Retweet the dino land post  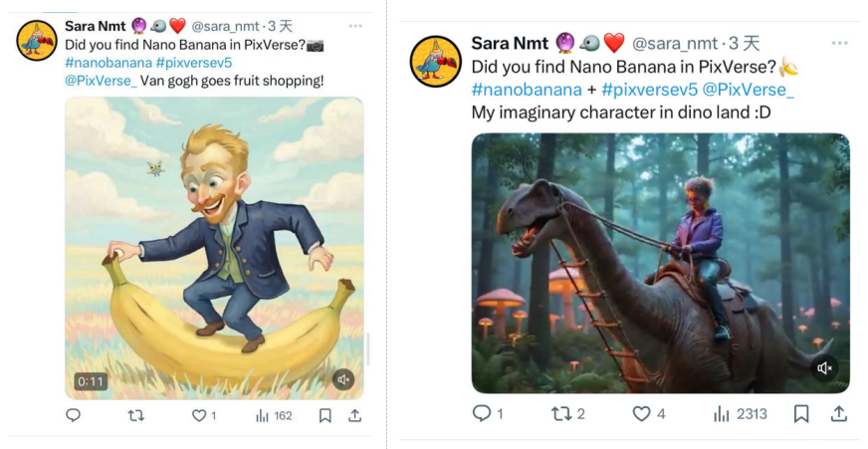click(561, 413)
